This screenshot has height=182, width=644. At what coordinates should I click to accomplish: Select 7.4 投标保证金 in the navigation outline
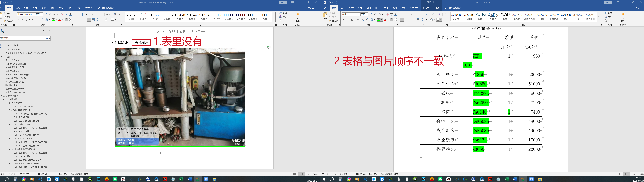[13, 71]
